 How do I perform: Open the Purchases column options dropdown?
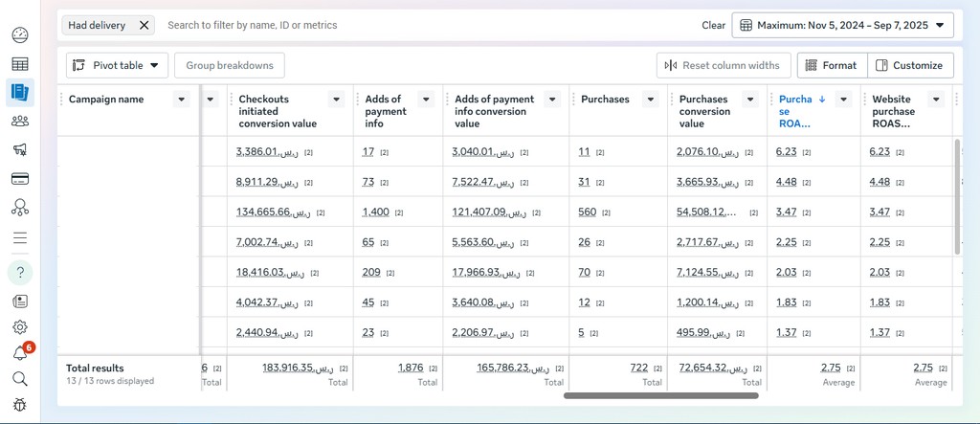[650, 100]
